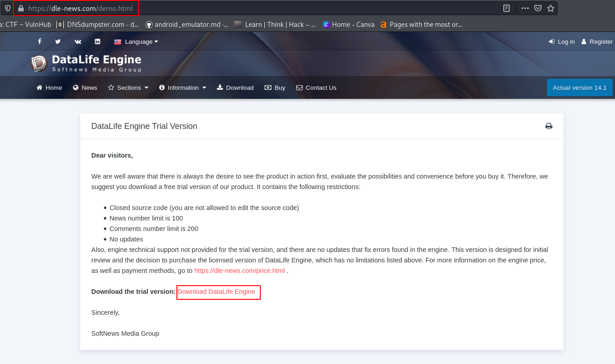Open the News menu item
The image size is (615, 364).
point(85,87)
